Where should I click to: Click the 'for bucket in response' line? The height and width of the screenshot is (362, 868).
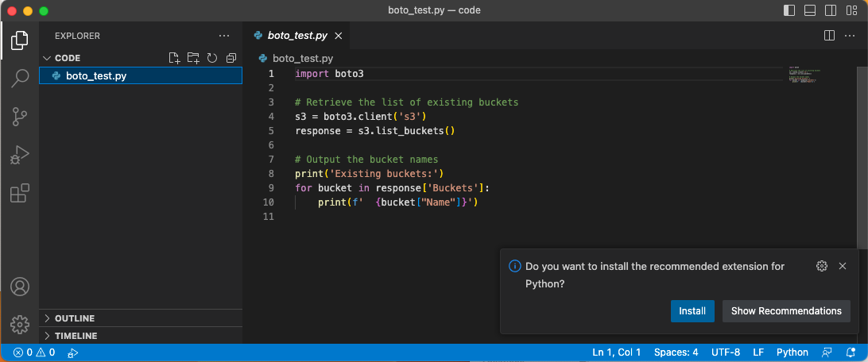point(393,188)
